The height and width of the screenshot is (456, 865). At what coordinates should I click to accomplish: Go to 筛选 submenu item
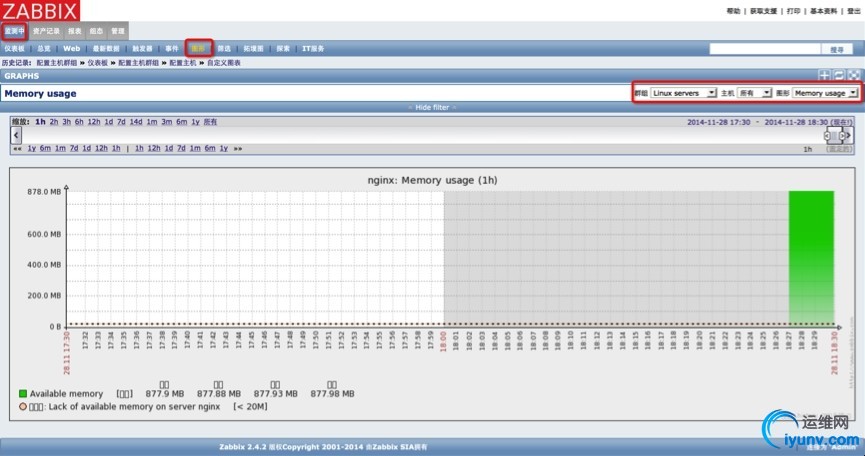(x=224, y=49)
